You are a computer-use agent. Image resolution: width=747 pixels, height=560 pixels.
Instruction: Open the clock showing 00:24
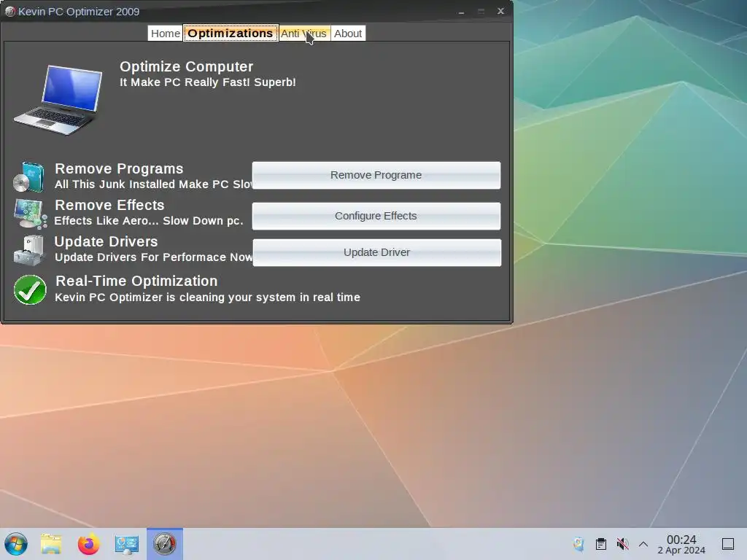681,544
